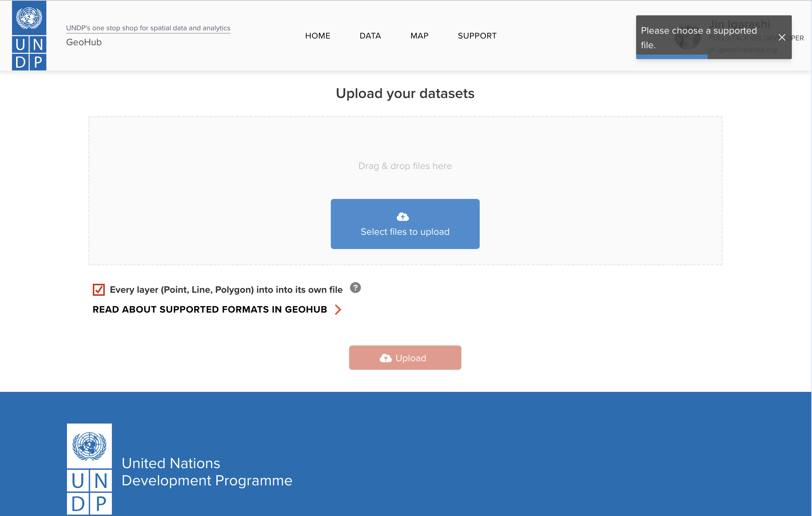Viewport: 812px width, 516px height.
Task: Click the question mark help icon
Action: pos(355,288)
